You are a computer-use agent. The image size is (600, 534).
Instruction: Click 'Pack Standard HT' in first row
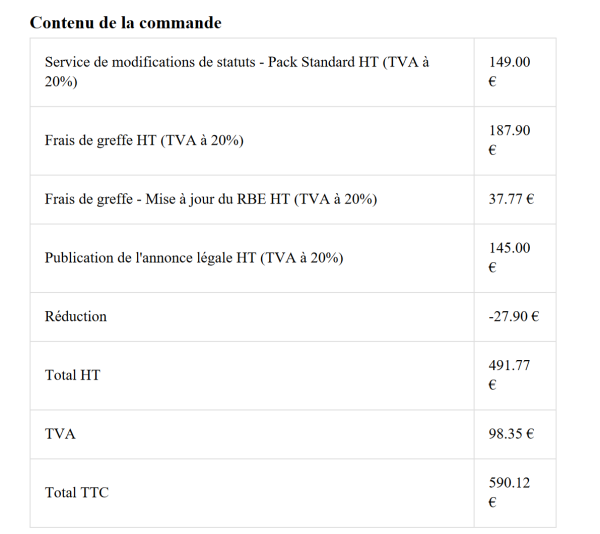coord(323,62)
